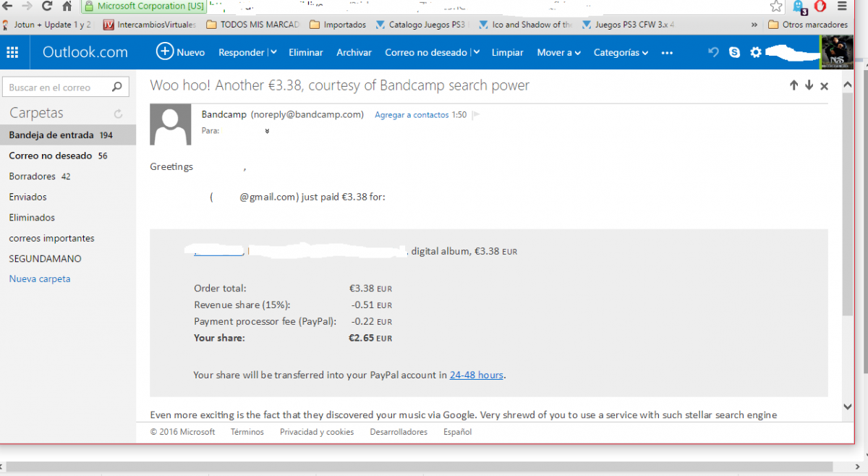Image resolution: width=868 pixels, height=476 pixels.
Task: Click the search magnifier icon
Action: 117,88
